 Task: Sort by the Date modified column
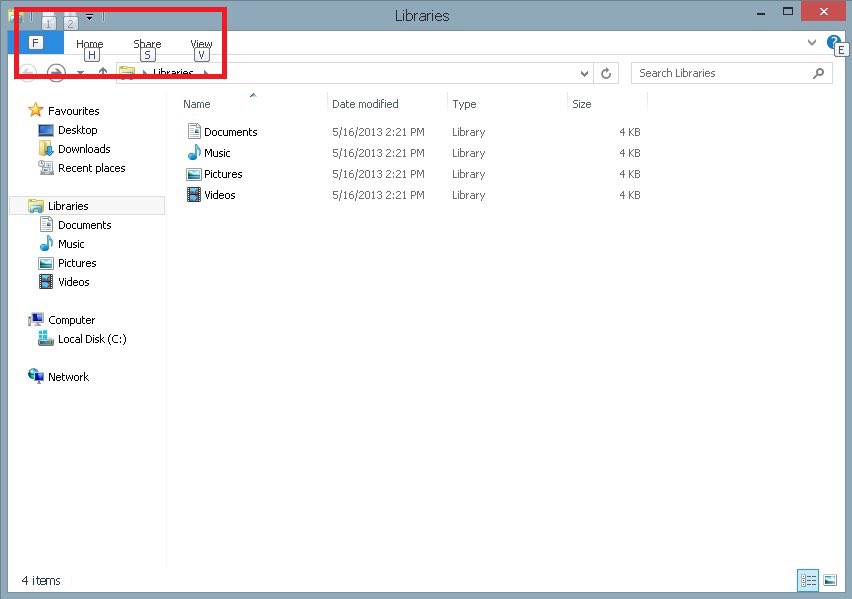click(x=365, y=104)
